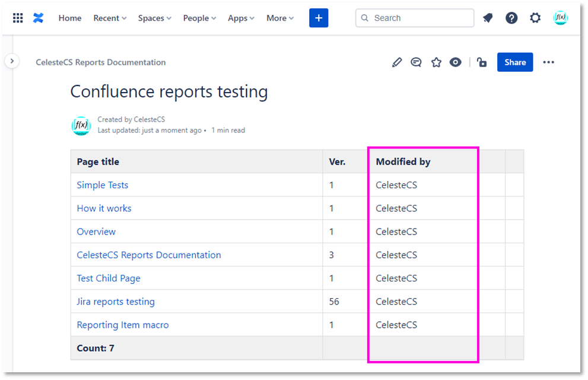The width and height of the screenshot is (588, 380).
Task: Open the Test Child Page link
Action: click(109, 278)
